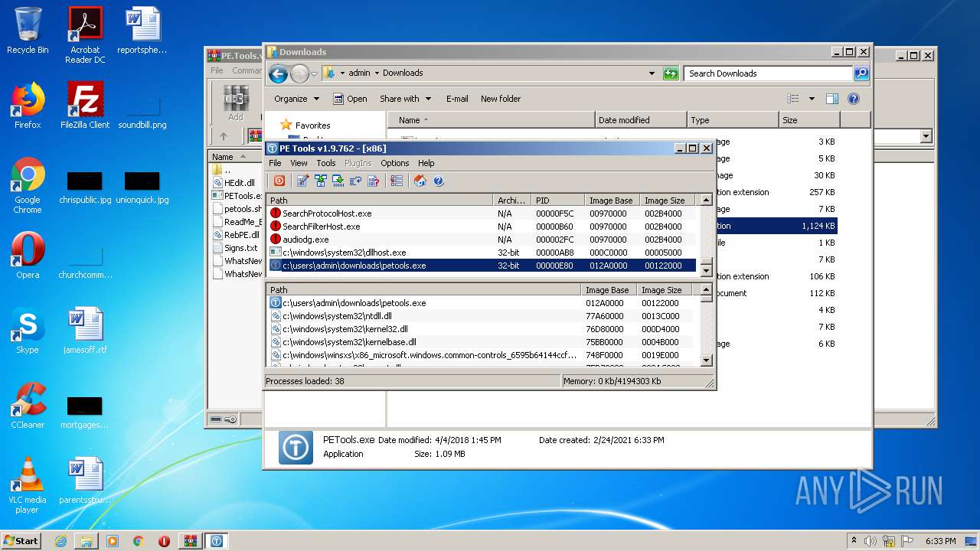Select c:\windows\system32\dllhost.exe process row
Viewport: 980px width, 551px height.
482,253
